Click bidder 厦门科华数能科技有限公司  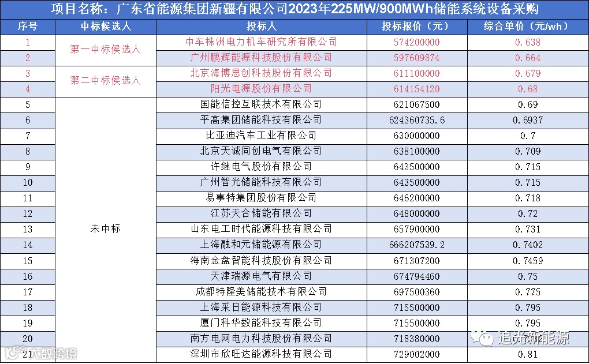[x=262, y=322]
